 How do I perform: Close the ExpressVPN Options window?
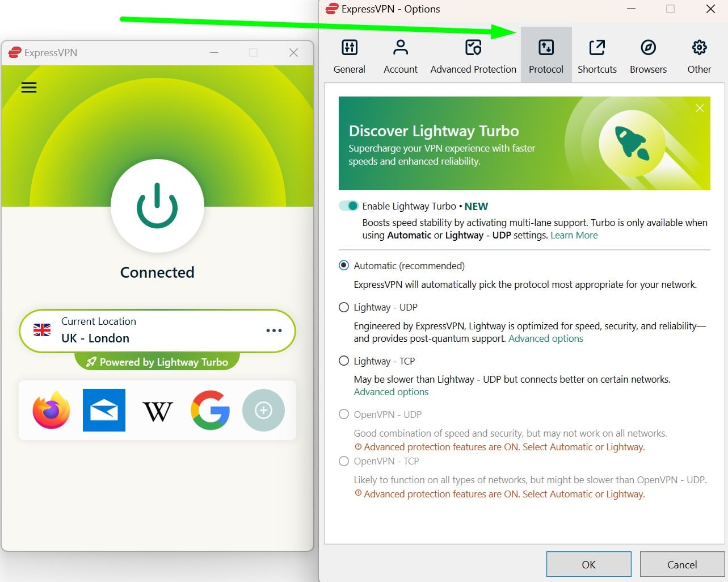click(x=710, y=9)
